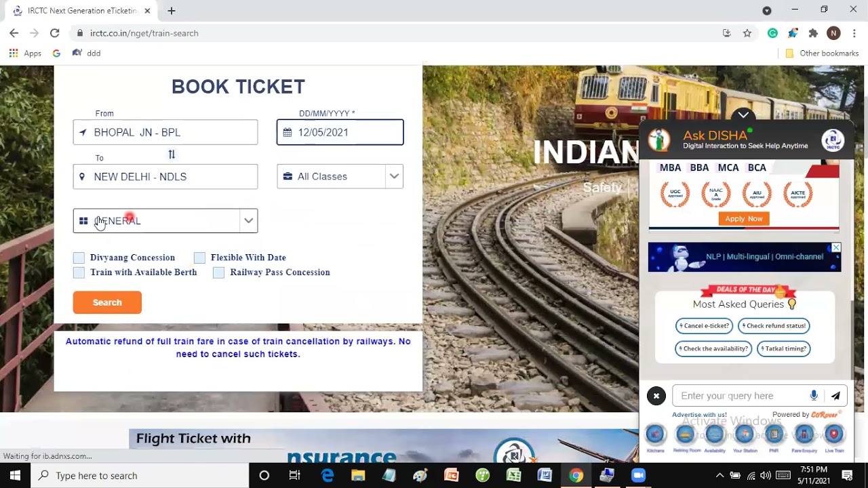This screenshot has height=488, width=868.
Task: Ask how to Cancel e-ticket
Action: pyautogui.click(x=705, y=326)
